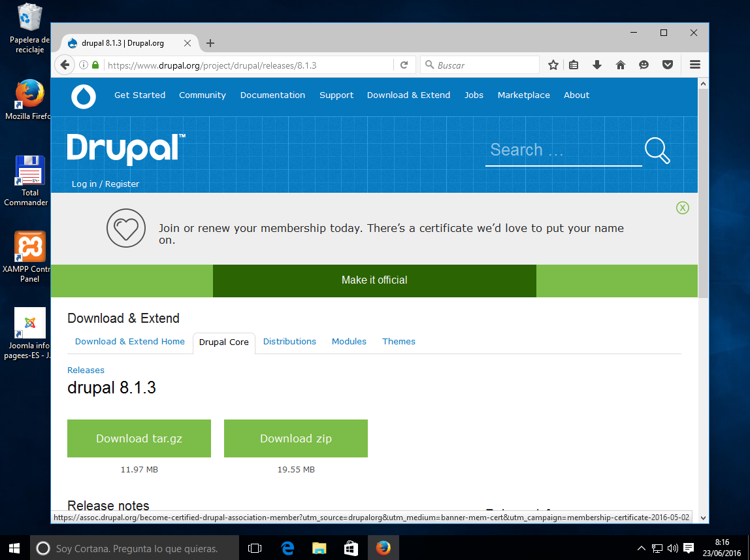Select the Drupal Core tab
This screenshot has height=560, width=750.
[x=224, y=342]
